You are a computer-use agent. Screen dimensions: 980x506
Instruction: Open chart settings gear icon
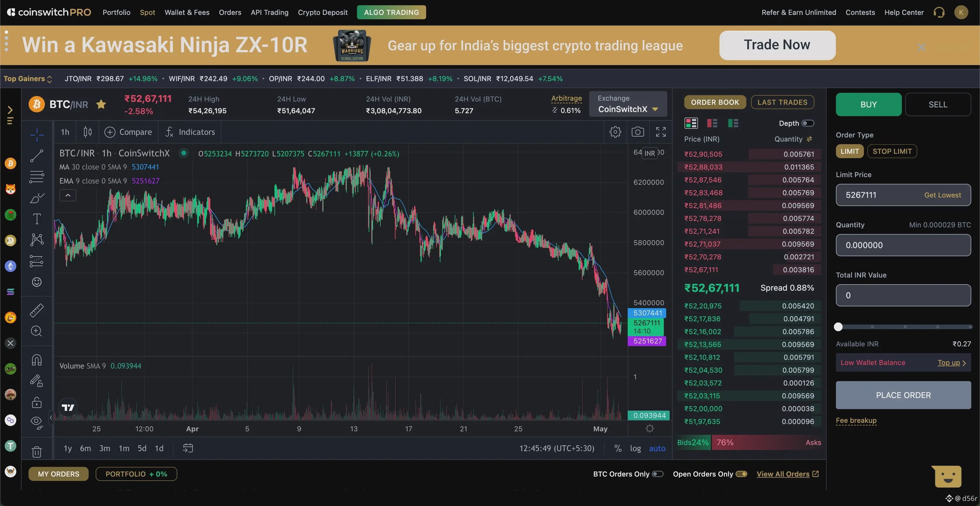click(615, 132)
